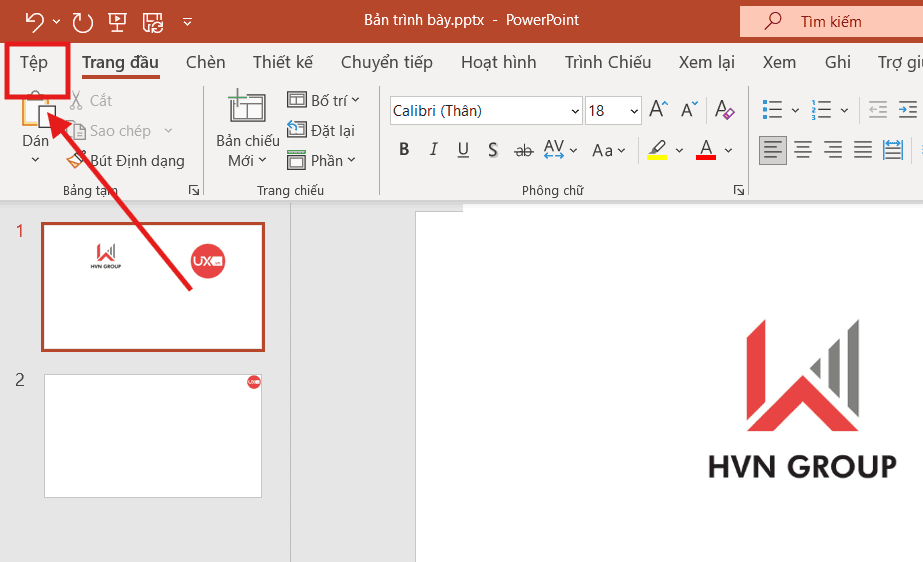Click Bút Định dạng format painter

pos(126,161)
